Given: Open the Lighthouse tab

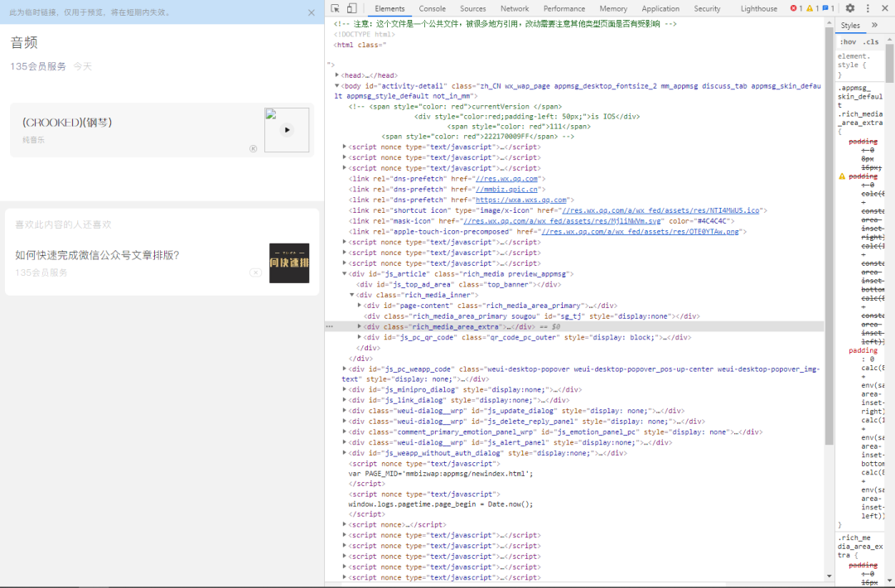Looking at the screenshot, I should click(x=759, y=8).
